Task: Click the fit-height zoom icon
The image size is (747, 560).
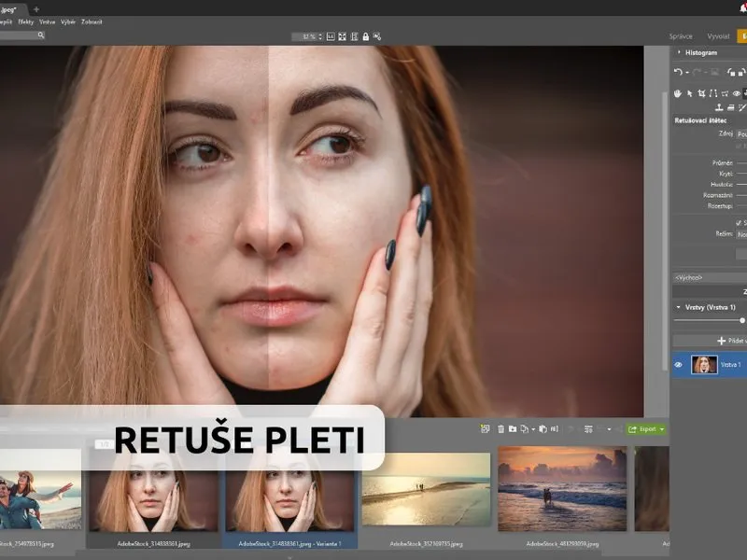Action: tap(354, 36)
